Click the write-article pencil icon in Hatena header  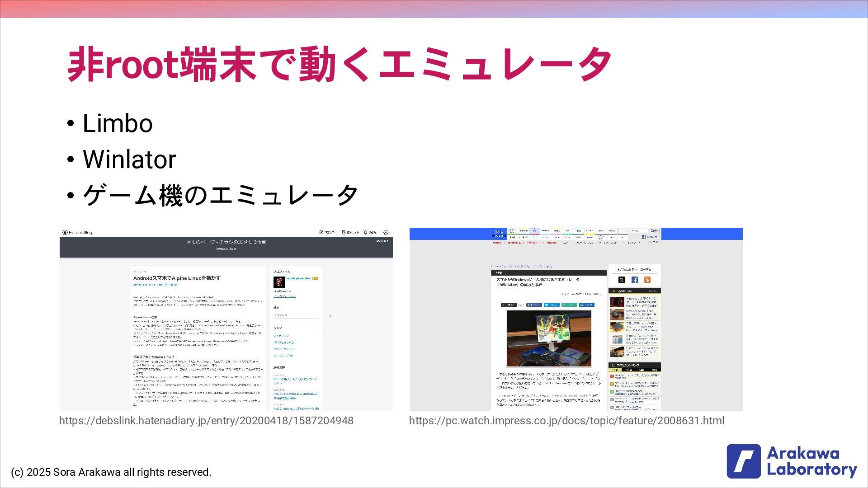[x=321, y=232]
